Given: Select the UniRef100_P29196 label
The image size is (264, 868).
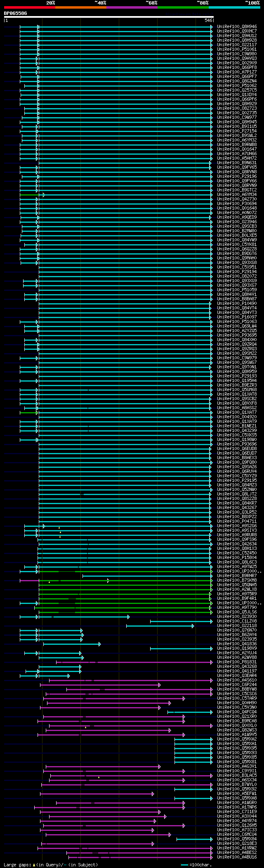Looking at the screenshot, I should 237,177.
